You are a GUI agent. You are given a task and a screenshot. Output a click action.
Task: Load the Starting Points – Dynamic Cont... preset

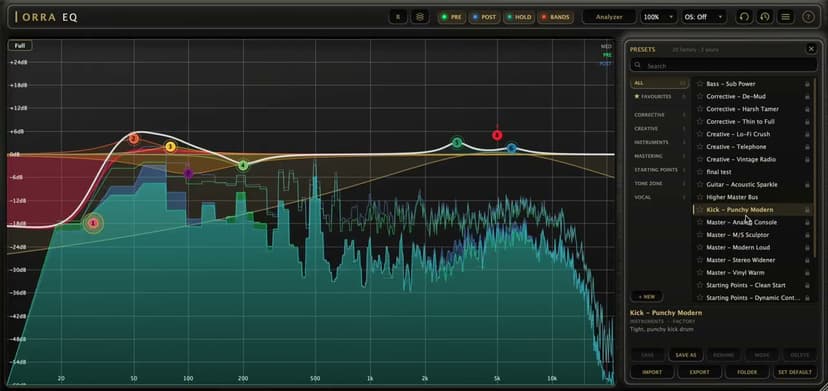click(753, 298)
